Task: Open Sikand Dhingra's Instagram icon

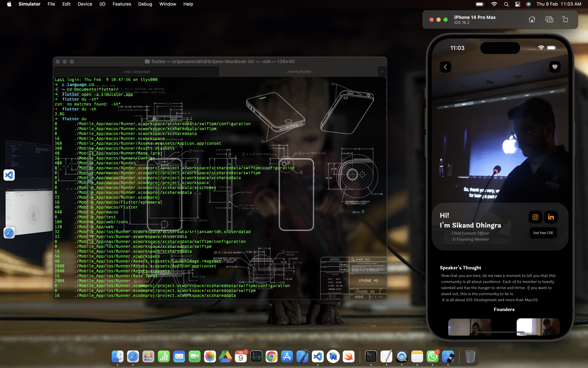Action: [535, 217]
